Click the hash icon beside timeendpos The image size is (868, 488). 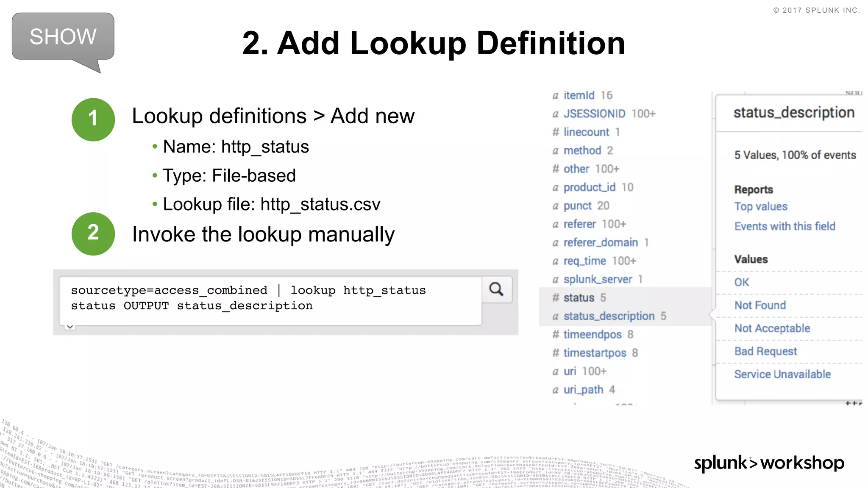pyautogui.click(x=556, y=335)
